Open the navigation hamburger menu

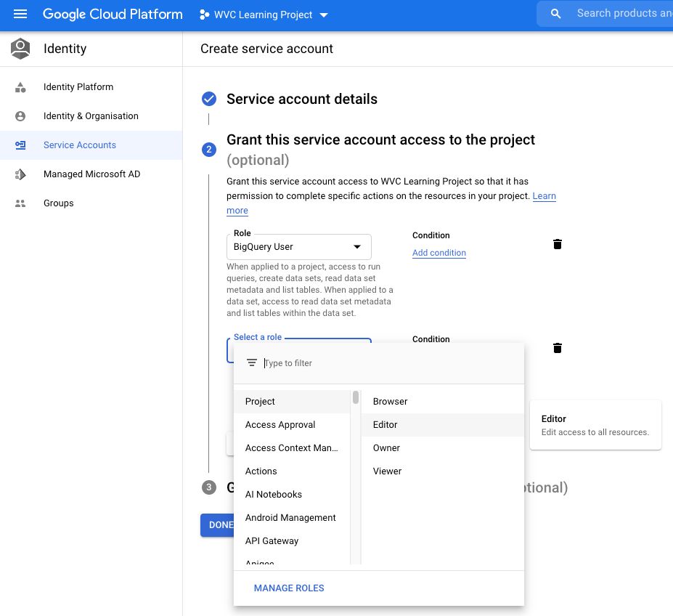point(20,14)
